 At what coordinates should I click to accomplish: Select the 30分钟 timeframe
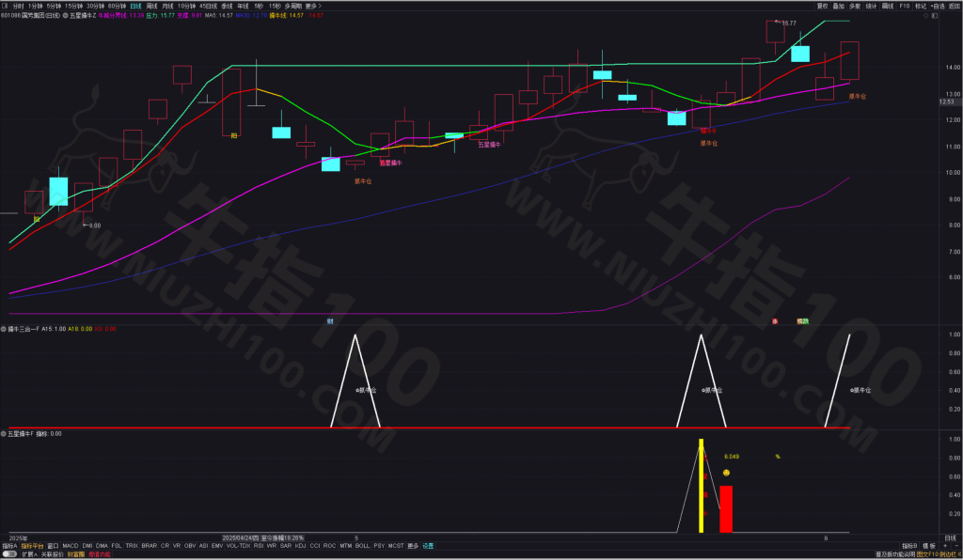[x=96, y=7]
